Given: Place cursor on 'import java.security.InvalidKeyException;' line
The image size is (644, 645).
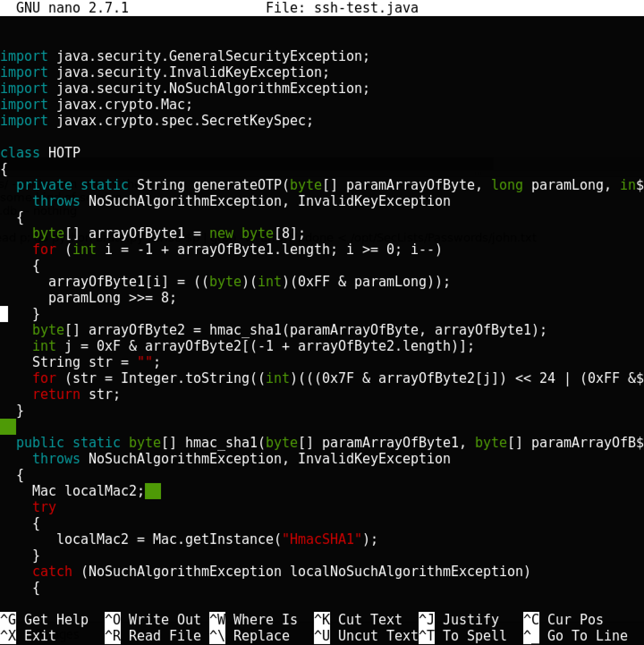Looking at the screenshot, I should (165, 72).
